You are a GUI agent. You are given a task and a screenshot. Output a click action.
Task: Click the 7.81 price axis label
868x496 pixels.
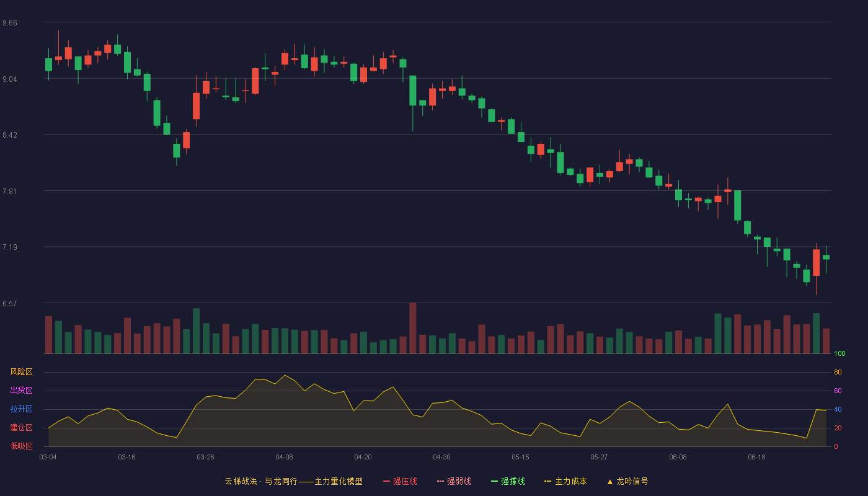pyautogui.click(x=10, y=192)
